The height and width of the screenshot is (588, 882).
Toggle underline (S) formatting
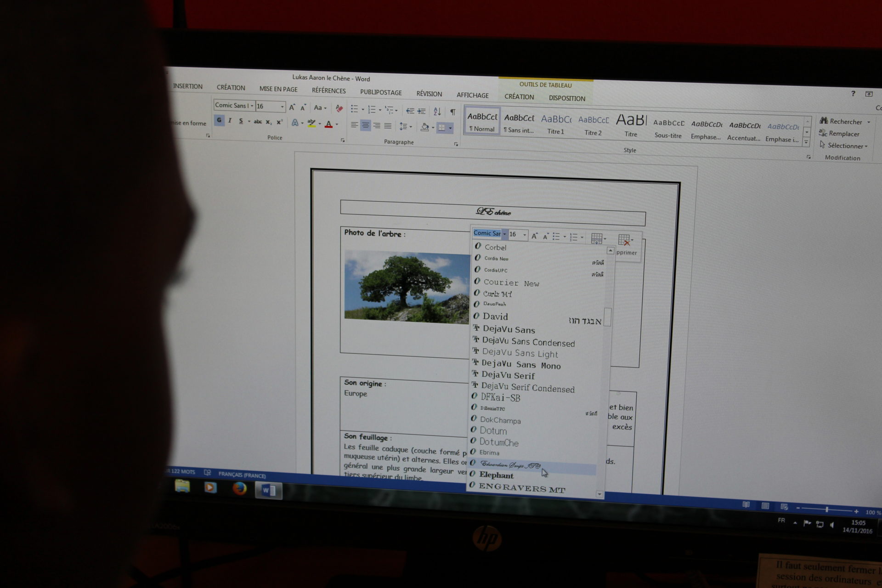pyautogui.click(x=240, y=121)
